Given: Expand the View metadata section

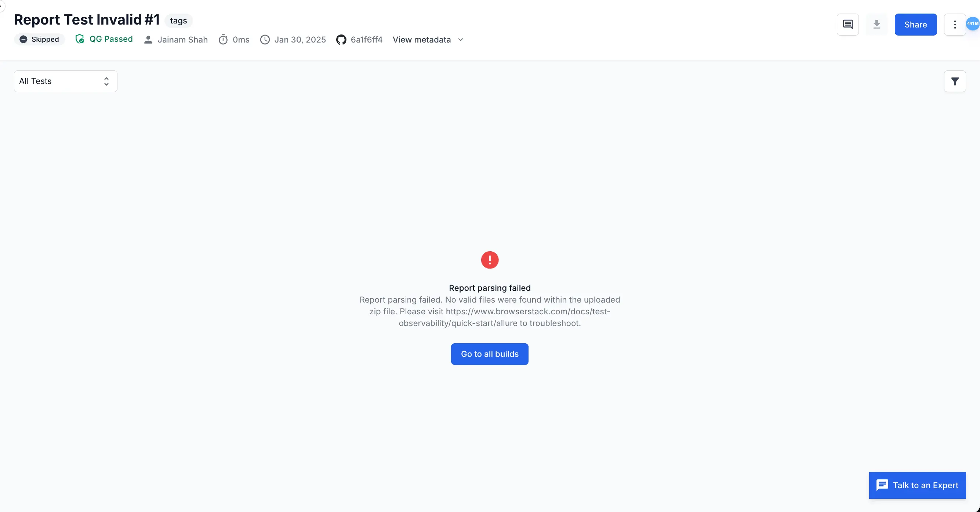Looking at the screenshot, I should click(x=428, y=40).
